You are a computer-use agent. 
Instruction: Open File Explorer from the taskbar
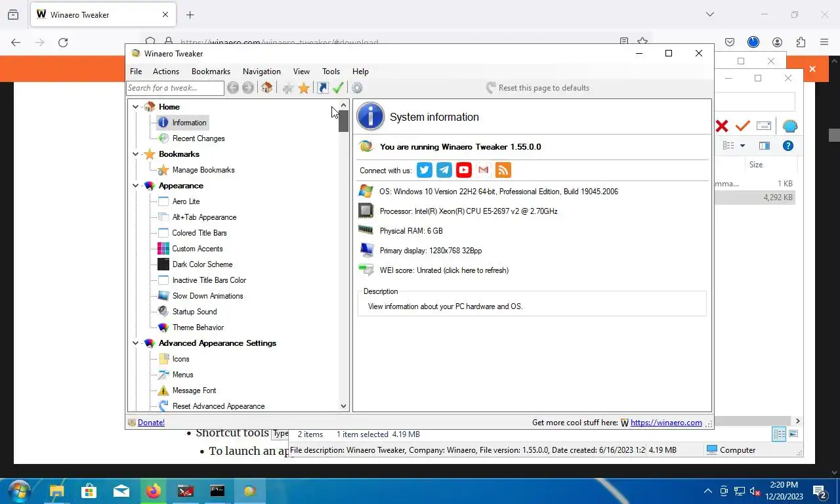[x=57, y=491]
